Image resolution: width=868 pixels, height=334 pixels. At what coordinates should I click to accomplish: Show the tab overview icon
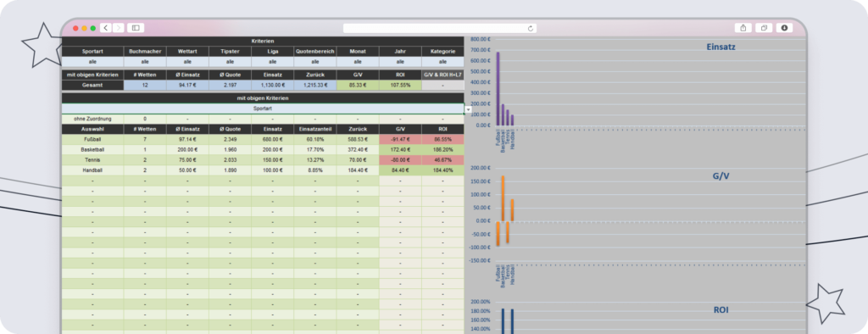764,28
